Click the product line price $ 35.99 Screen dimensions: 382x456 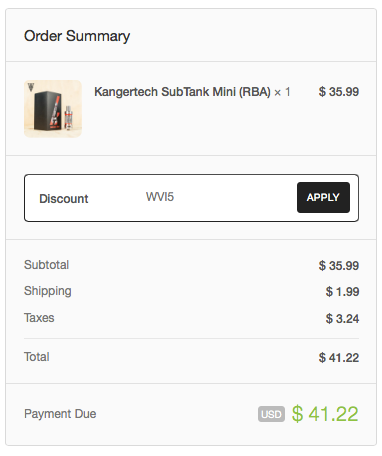click(339, 92)
